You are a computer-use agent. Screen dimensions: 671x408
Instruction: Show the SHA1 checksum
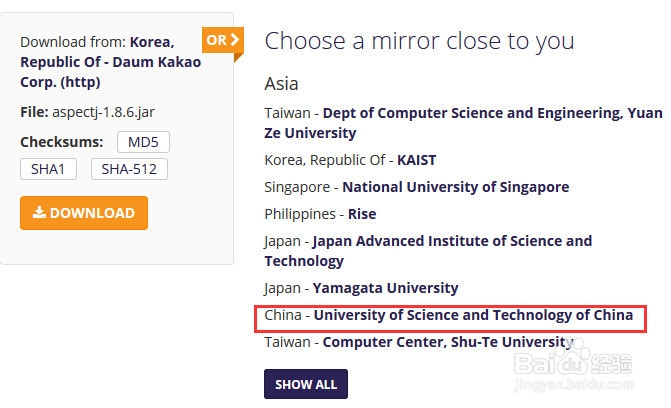48,169
